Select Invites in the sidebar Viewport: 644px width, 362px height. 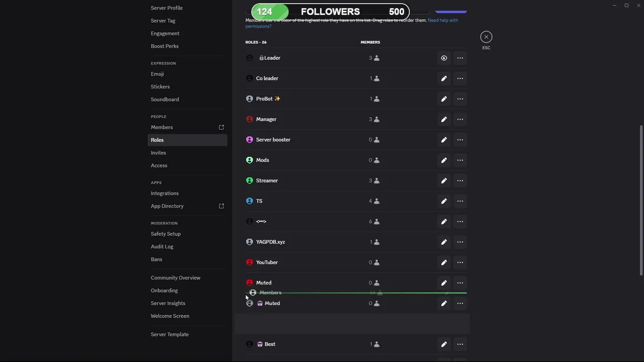(x=158, y=153)
